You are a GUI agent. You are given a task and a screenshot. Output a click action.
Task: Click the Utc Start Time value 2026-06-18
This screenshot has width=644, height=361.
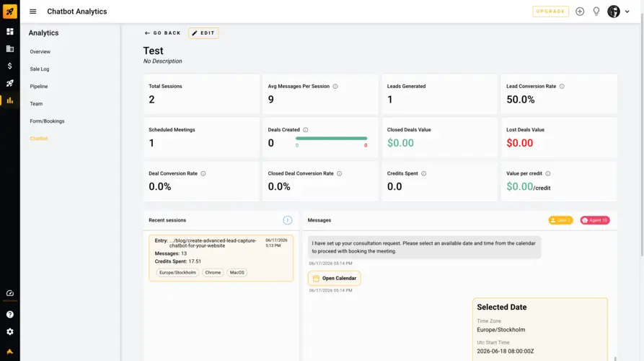click(506, 351)
